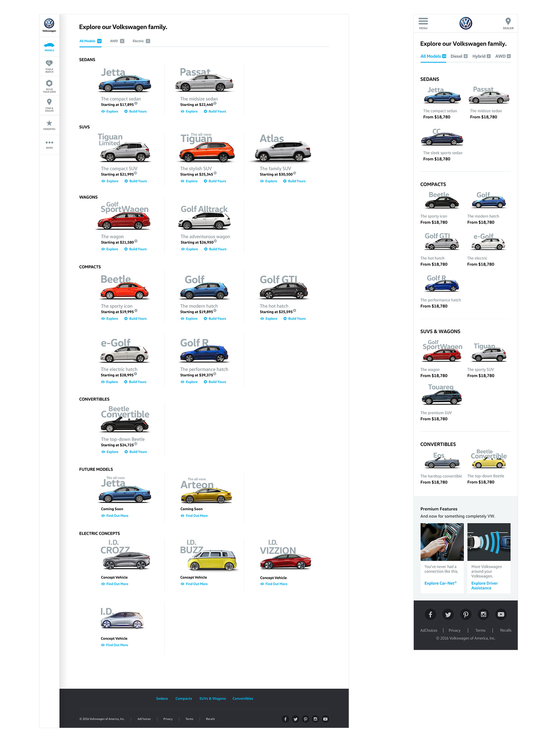Open Twitter icon in desktop footer
Viewport: 558px width, 756px height.
(x=296, y=719)
